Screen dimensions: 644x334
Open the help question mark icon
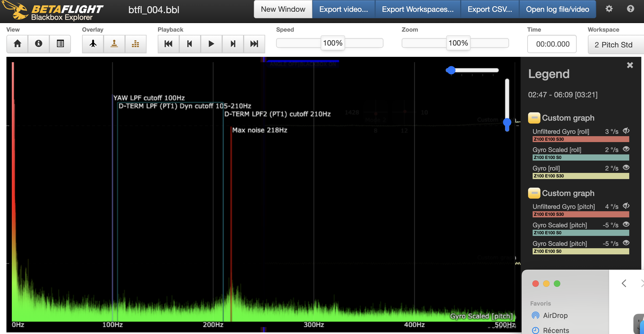pyautogui.click(x=630, y=9)
